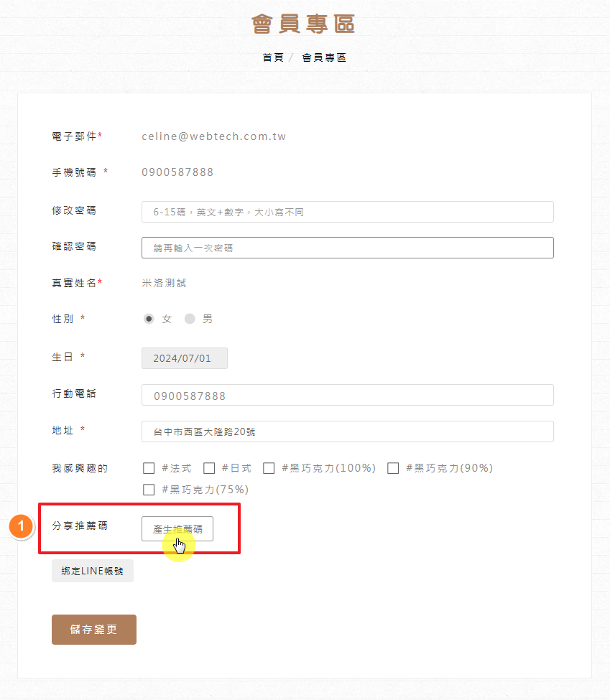The width and height of the screenshot is (610, 700).
Task: Tick the #黑巧克力(90%) checkbox
Action: [x=393, y=468]
